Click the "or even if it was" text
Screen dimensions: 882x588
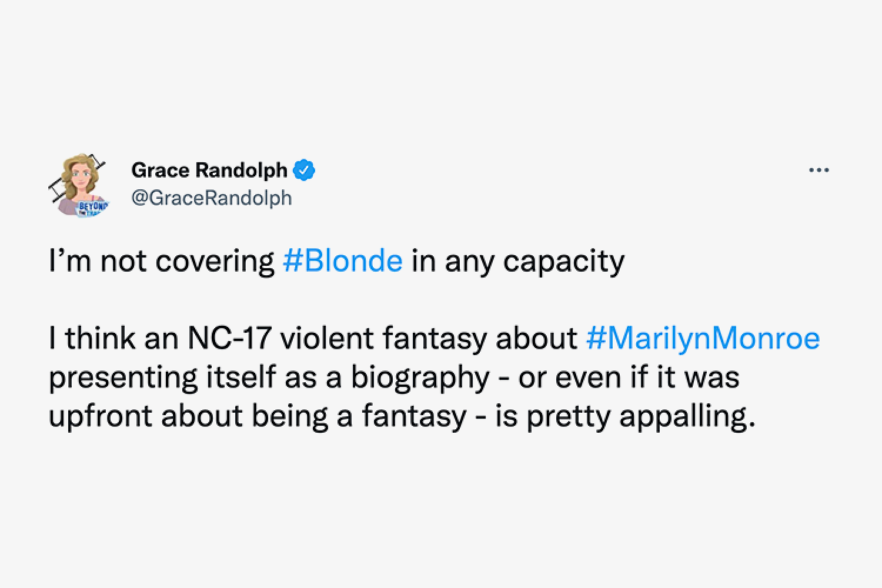click(x=629, y=377)
